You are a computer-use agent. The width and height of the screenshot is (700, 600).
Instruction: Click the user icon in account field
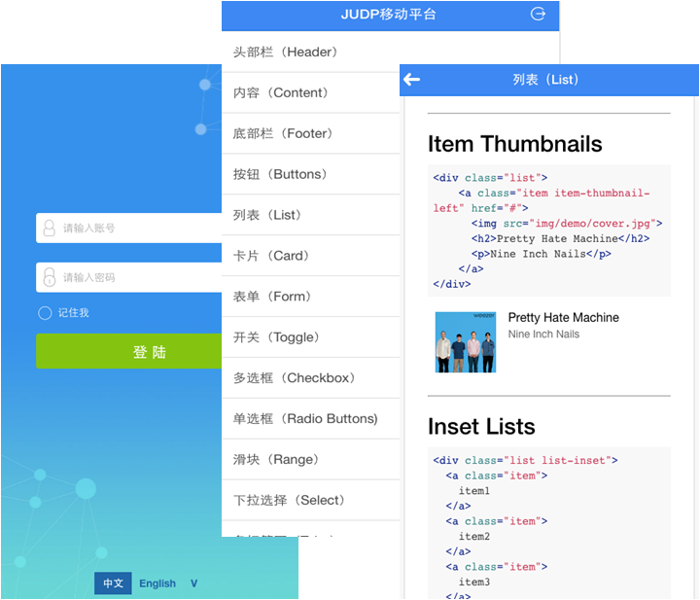click(49, 229)
